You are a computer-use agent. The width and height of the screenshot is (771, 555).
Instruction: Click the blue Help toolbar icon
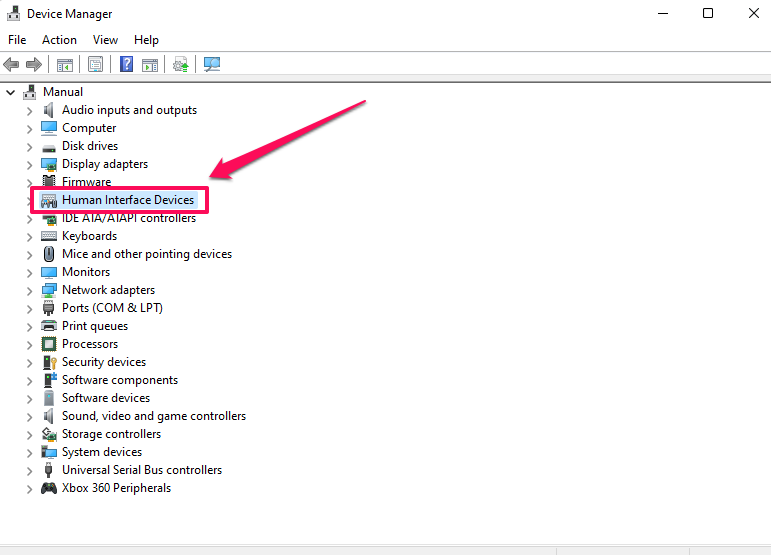[126, 64]
